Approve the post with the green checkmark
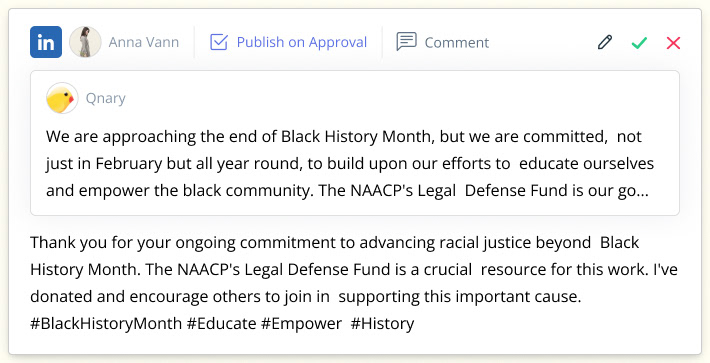The image size is (710, 363). [639, 43]
